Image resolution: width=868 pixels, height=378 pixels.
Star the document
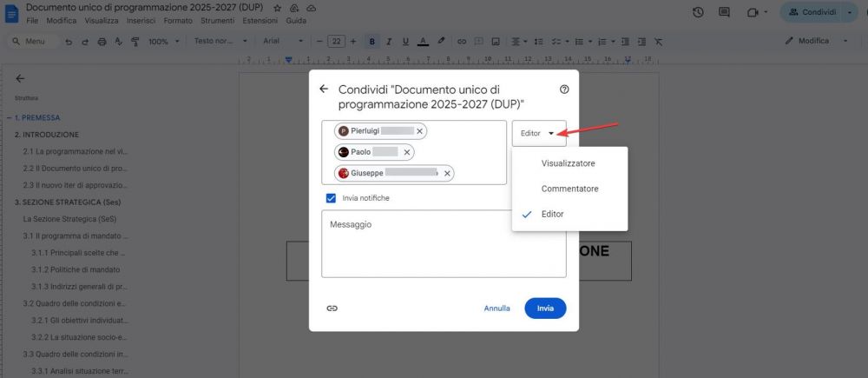(278, 8)
